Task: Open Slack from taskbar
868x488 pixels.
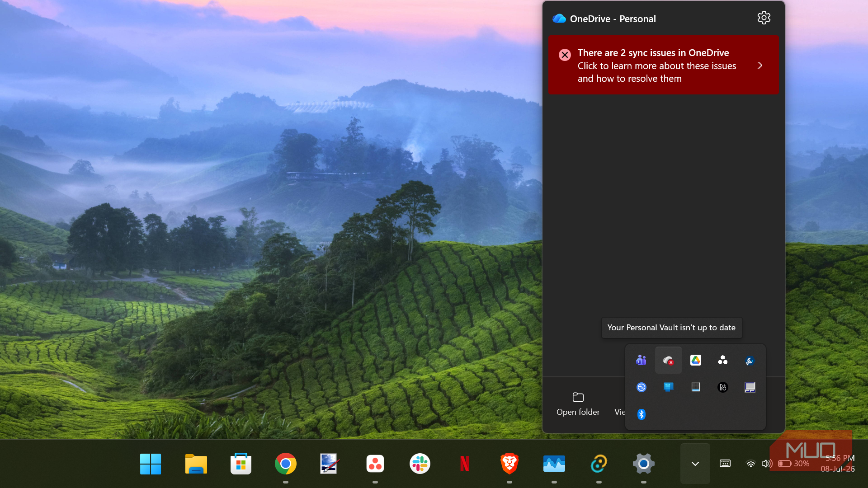Action: pyautogui.click(x=420, y=464)
